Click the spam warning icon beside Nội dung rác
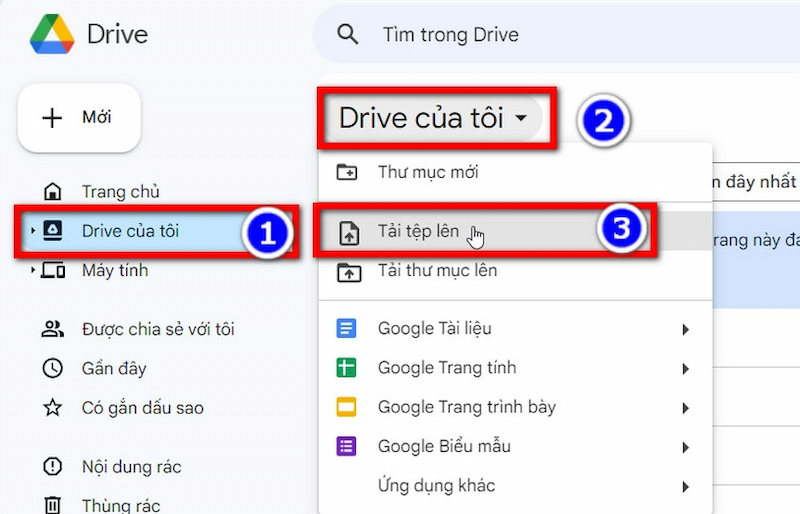The image size is (800, 514). pyautogui.click(x=53, y=467)
